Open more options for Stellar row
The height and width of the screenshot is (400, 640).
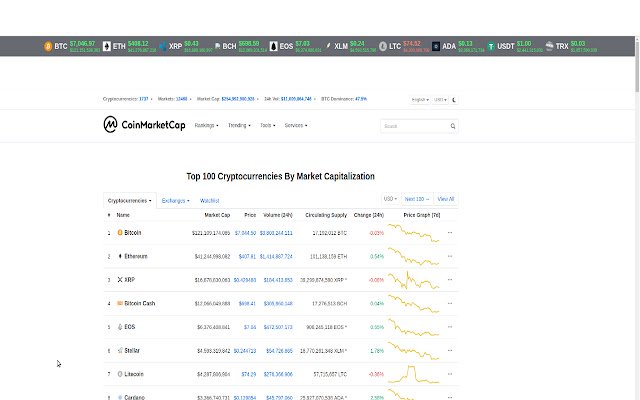tap(450, 350)
